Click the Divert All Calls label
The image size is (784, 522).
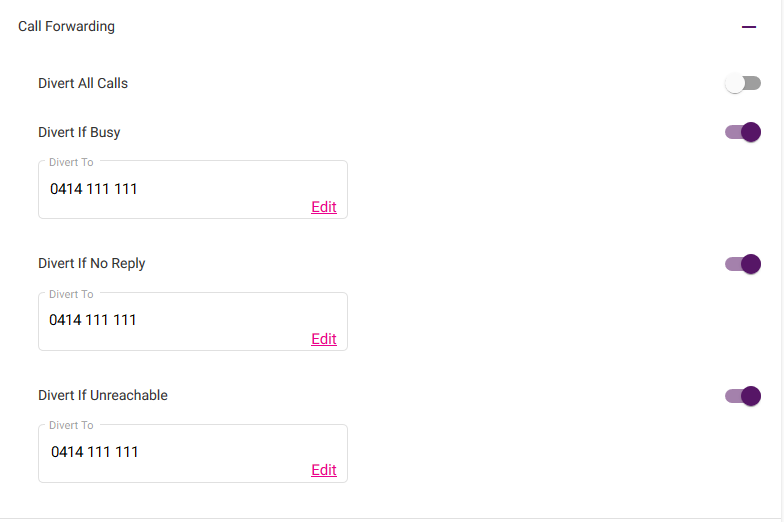coord(83,84)
